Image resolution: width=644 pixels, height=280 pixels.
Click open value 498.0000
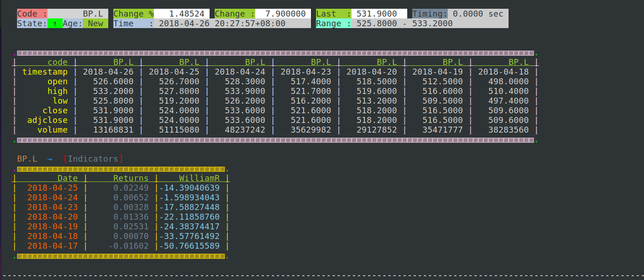[x=509, y=82]
